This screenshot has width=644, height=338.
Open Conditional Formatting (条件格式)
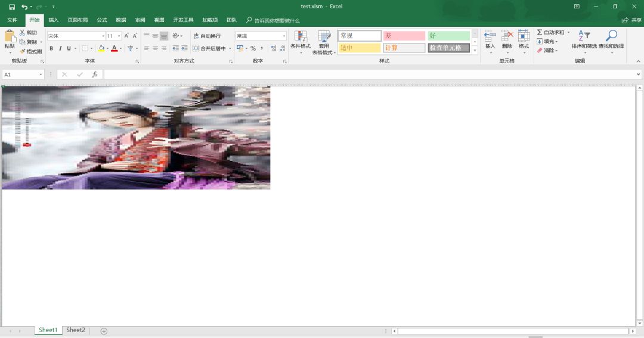coord(301,37)
